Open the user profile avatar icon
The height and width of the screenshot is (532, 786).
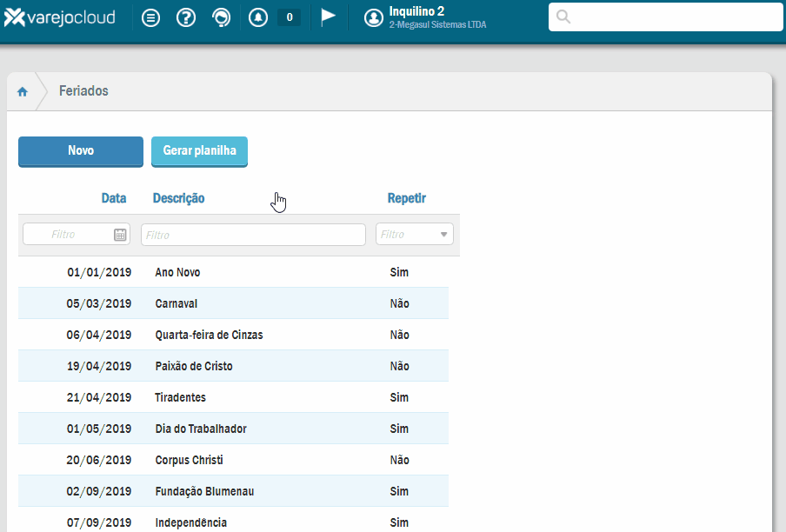[374, 17]
